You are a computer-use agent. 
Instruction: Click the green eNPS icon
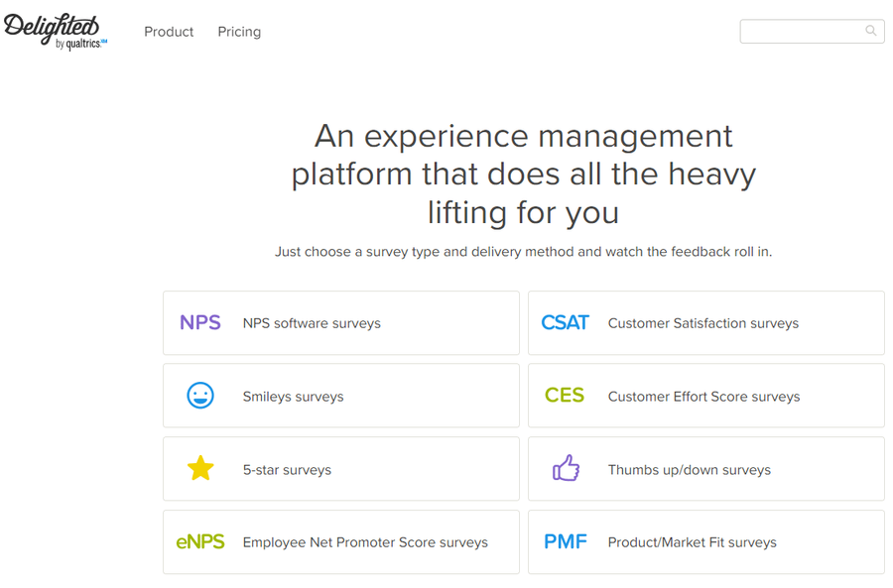(x=200, y=542)
